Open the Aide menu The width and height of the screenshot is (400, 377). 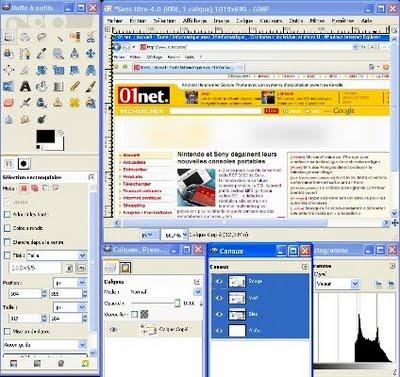(x=367, y=21)
